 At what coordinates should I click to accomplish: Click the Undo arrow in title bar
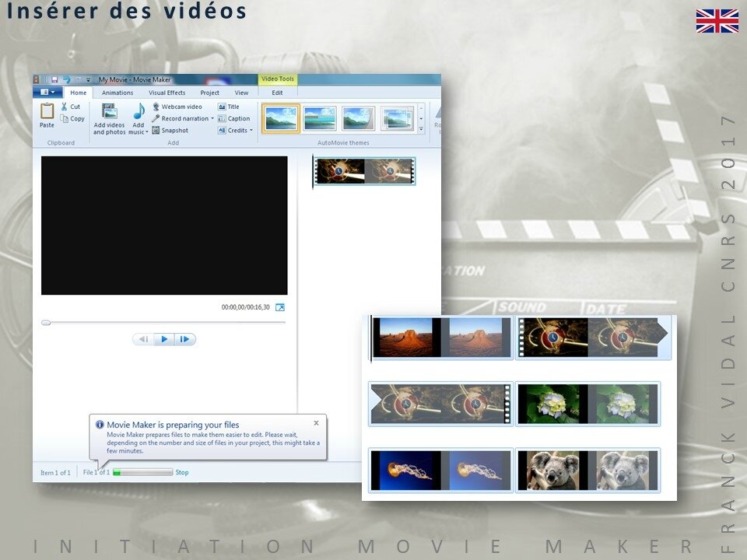(x=67, y=79)
